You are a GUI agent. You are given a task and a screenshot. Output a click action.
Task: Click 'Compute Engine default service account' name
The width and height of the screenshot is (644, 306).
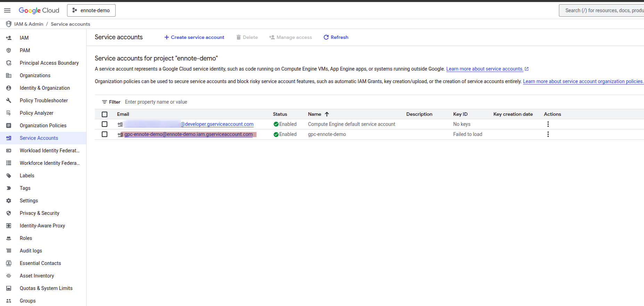[352, 124]
